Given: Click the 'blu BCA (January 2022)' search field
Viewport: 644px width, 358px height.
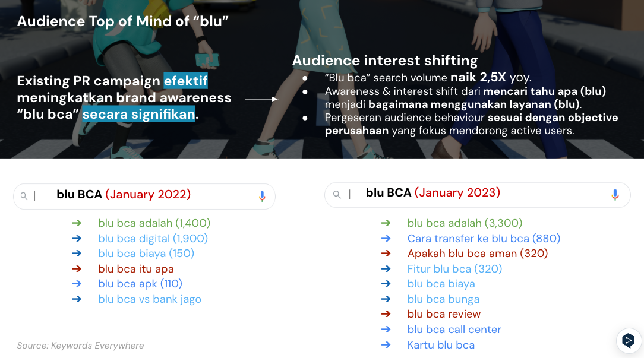Looking at the screenshot, I should click(144, 197).
